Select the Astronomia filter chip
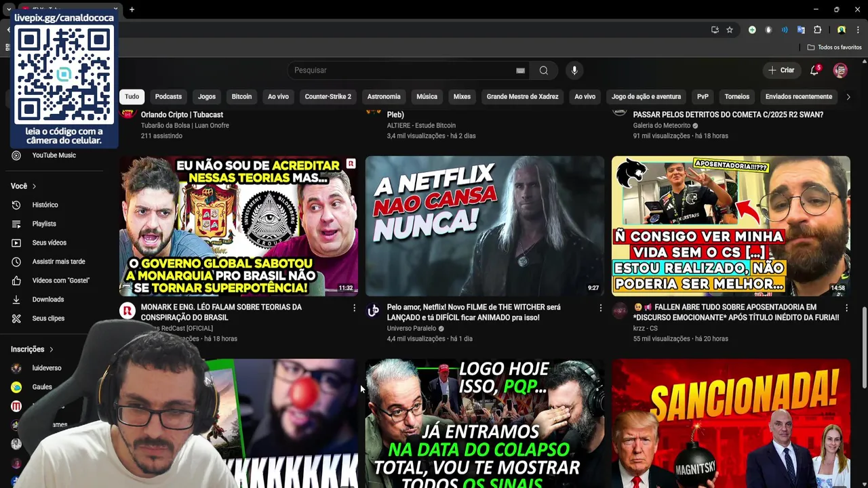 (384, 97)
